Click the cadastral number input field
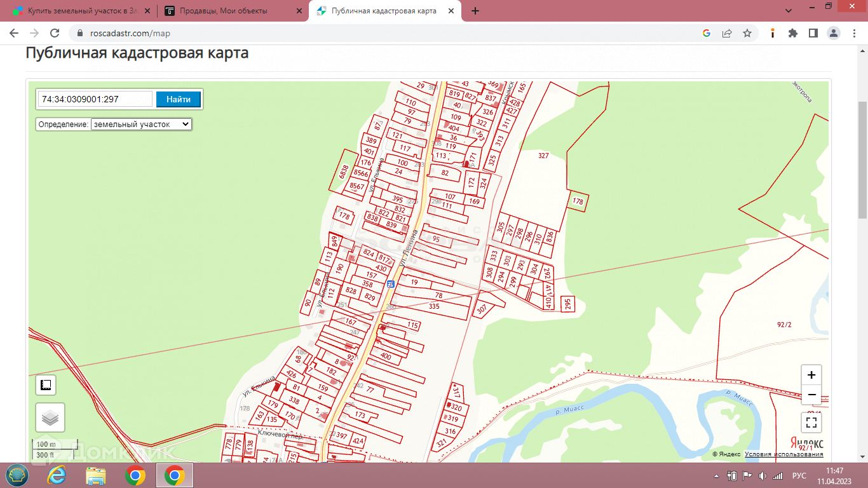Viewport: 868px width, 488px height. pyautogui.click(x=95, y=99)
